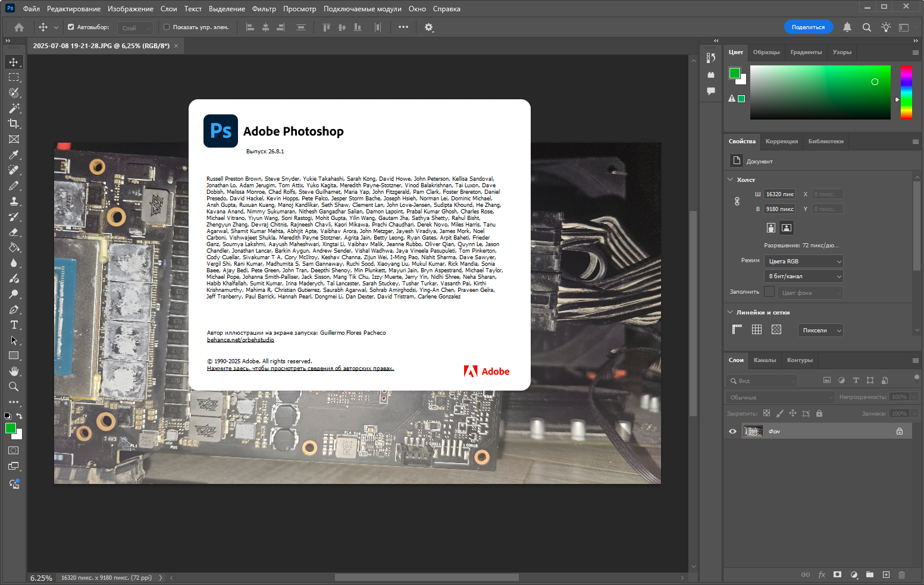Hide the Фон layer visibility eye
The height and width of the screenshot is (585, 924).
click(x=732, y=431)
